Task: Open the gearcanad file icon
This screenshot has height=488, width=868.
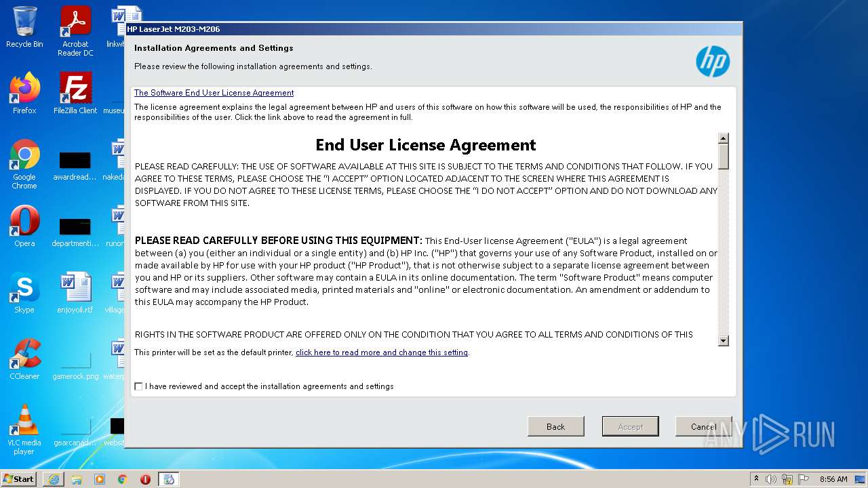Action: (75, 430)
